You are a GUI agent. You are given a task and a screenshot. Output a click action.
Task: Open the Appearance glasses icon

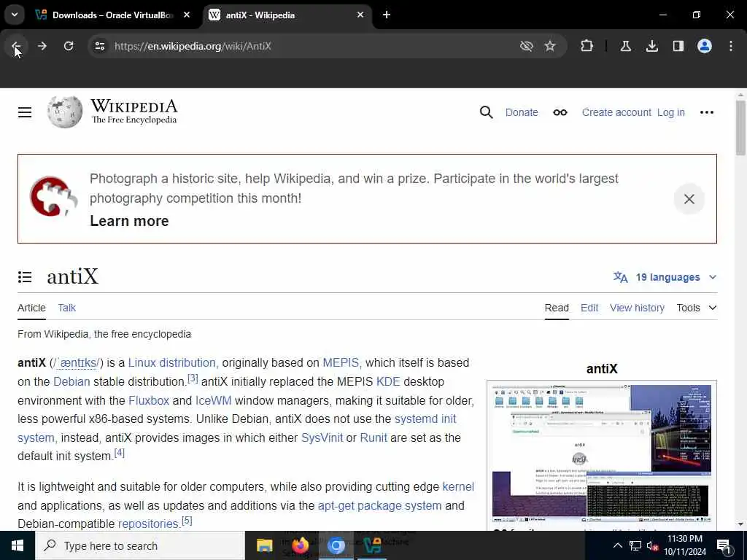point(560,112)
